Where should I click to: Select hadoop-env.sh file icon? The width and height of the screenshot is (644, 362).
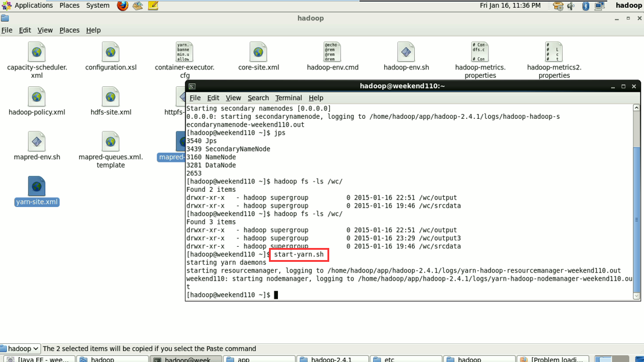(x=406, y=52)
